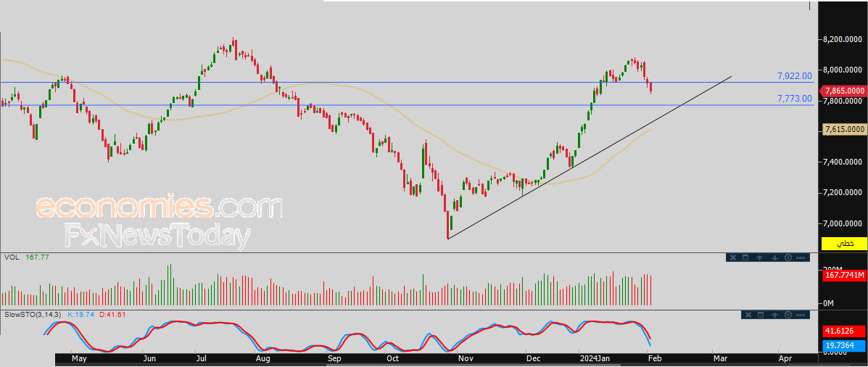Move the SlowSTO panel up
The width and height of the screenshot is (868, 367).
point(774,315)
